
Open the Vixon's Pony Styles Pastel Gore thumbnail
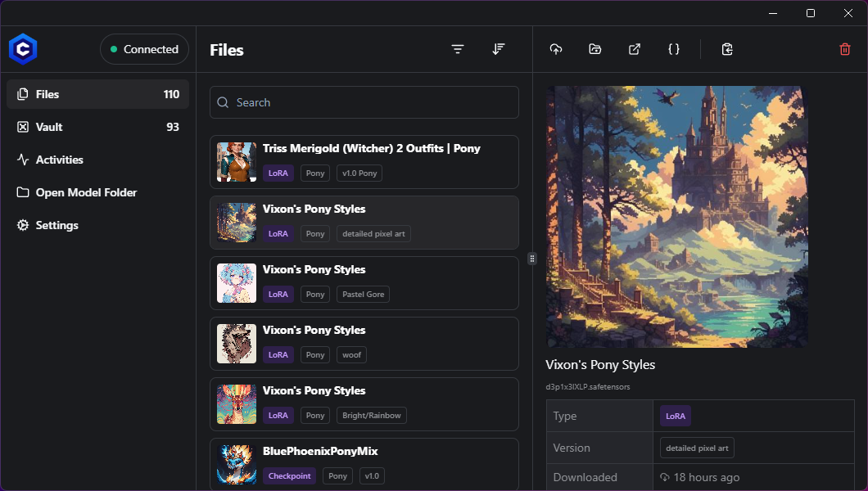tap(237, 283)
